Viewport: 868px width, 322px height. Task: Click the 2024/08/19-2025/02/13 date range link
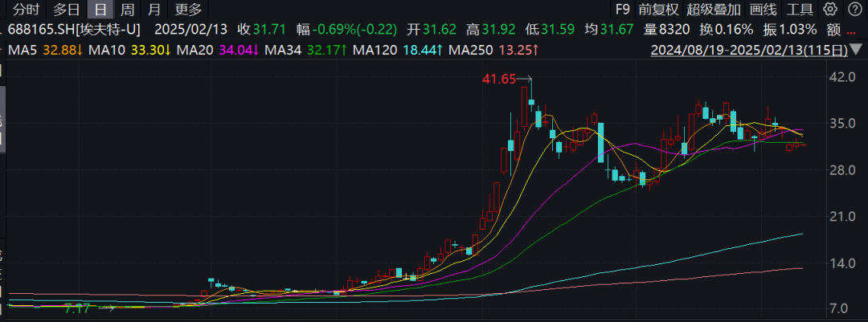click(x=748, y=51)
